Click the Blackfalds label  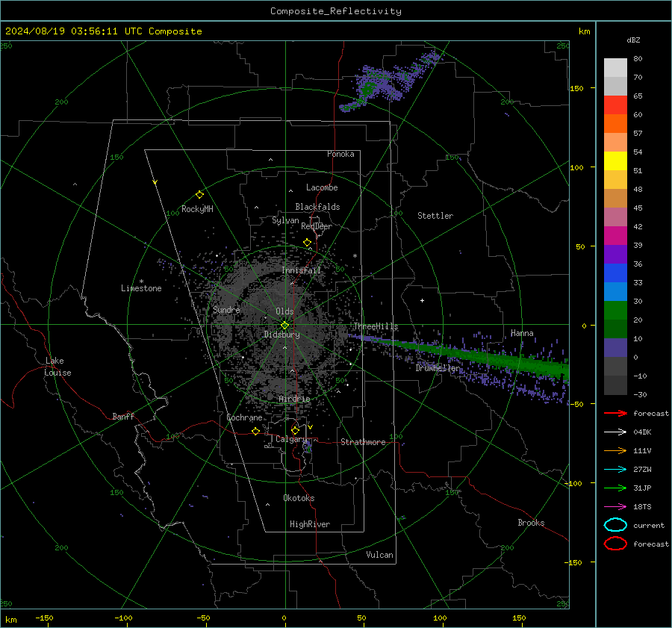[x=317, y=207]
